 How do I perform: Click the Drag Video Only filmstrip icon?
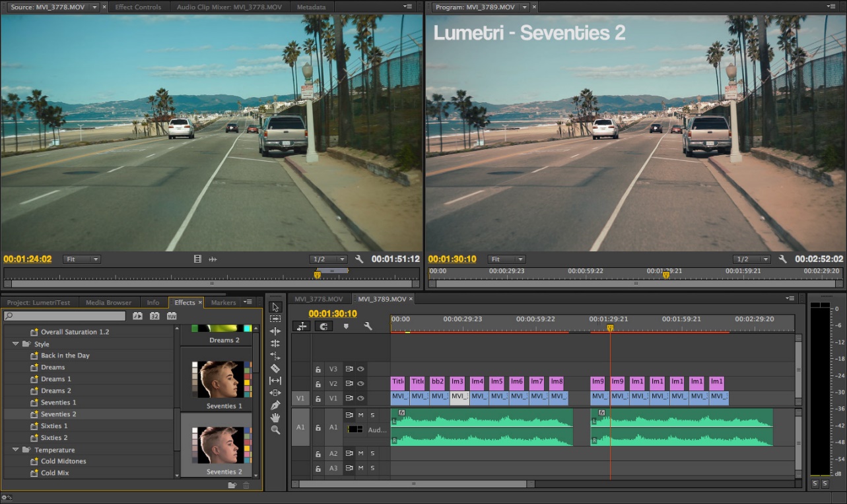coord(197,259)
